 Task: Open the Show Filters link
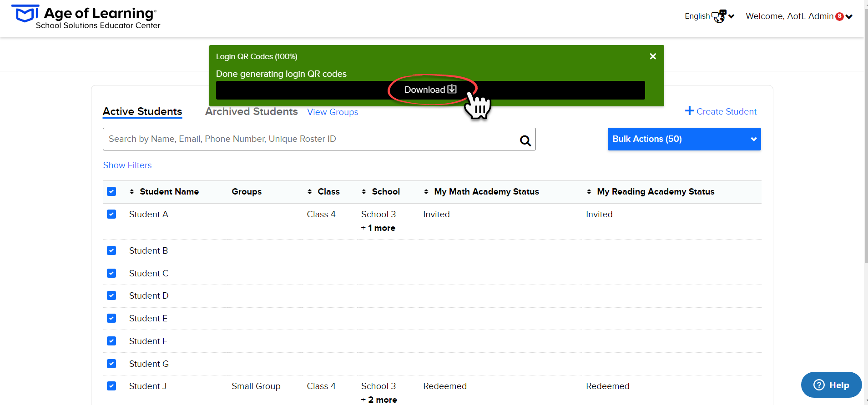(127, 165)
